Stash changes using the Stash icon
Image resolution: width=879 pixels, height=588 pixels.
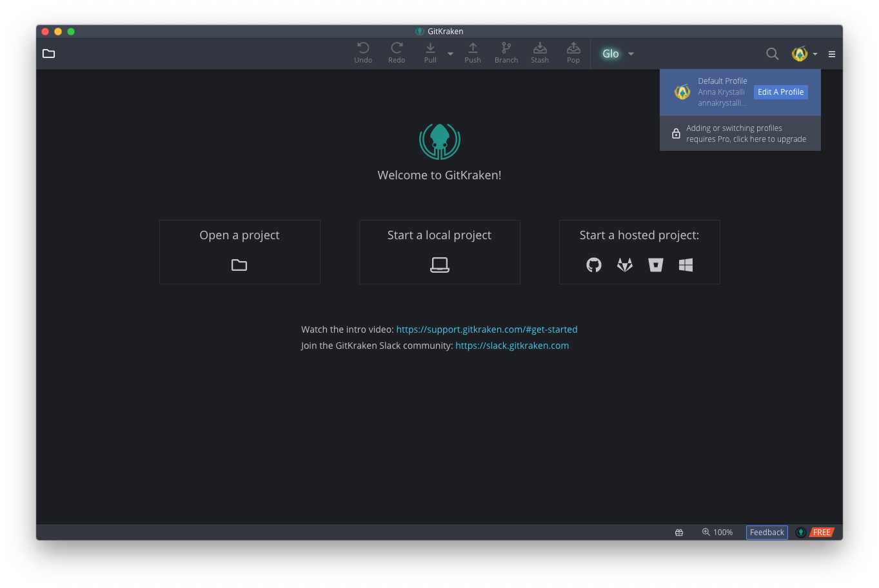540,54
